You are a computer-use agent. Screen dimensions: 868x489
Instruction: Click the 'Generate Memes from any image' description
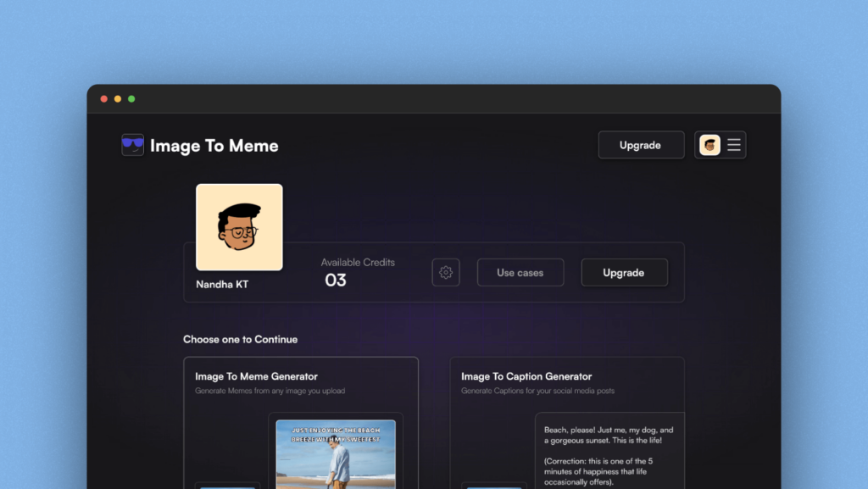pyautogui.click(x=270, y=391)
